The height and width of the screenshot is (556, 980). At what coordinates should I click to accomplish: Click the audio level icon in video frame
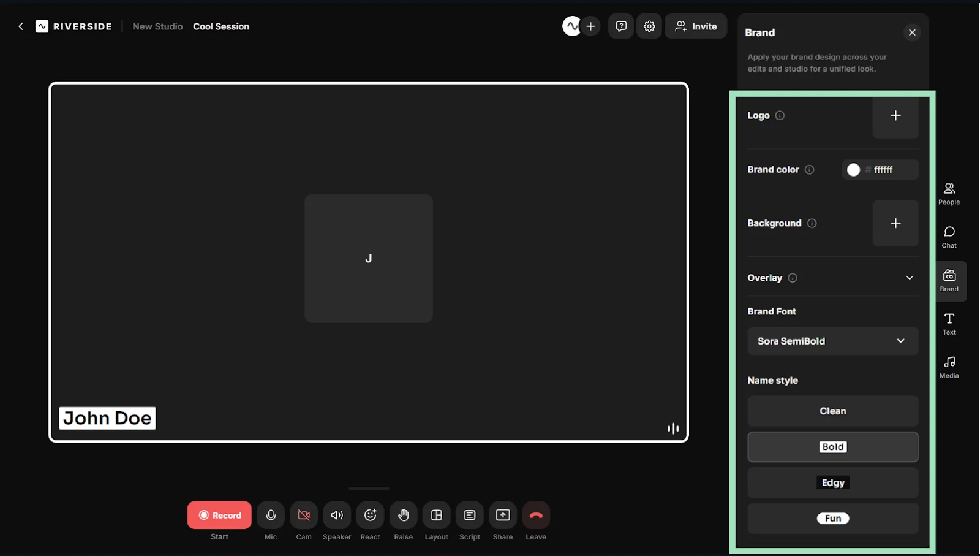[x=673, y=428]
